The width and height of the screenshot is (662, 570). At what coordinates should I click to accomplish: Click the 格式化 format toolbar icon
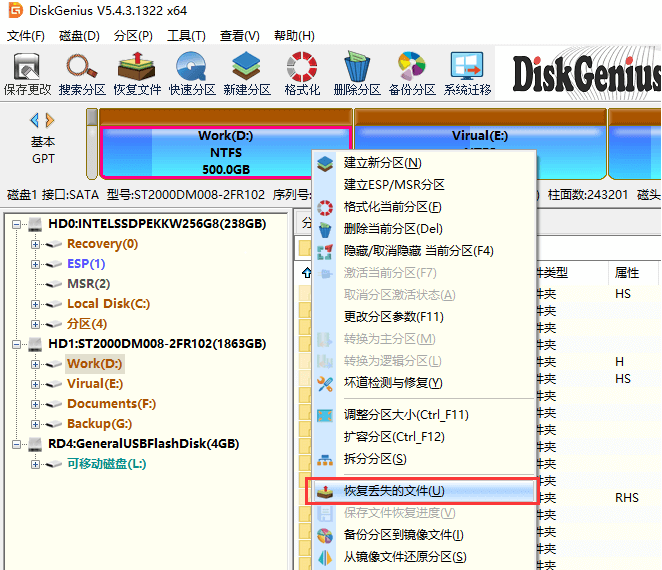point(302,74)
